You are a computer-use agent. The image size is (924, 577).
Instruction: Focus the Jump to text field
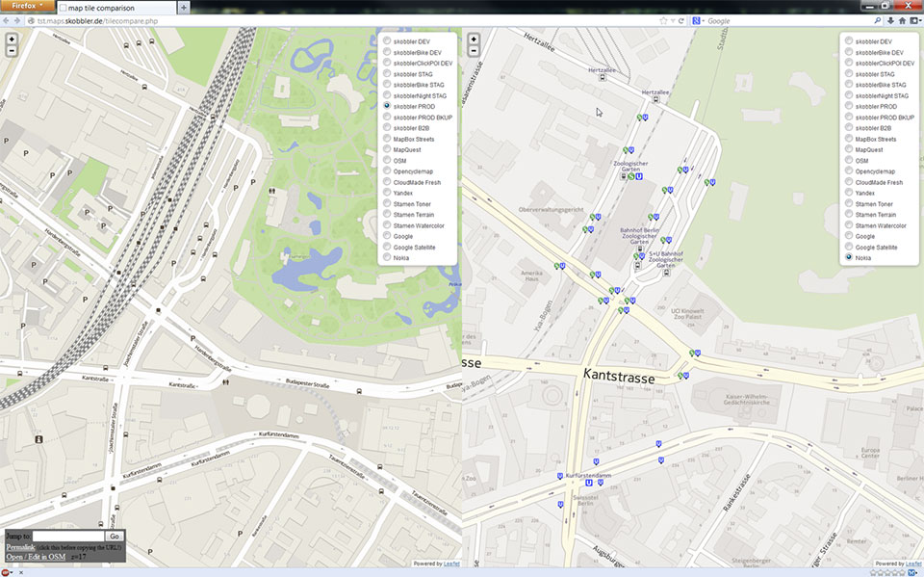point(67,536)
